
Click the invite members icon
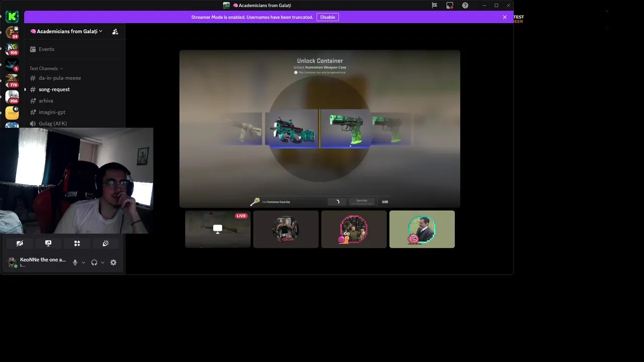(115, 32)
